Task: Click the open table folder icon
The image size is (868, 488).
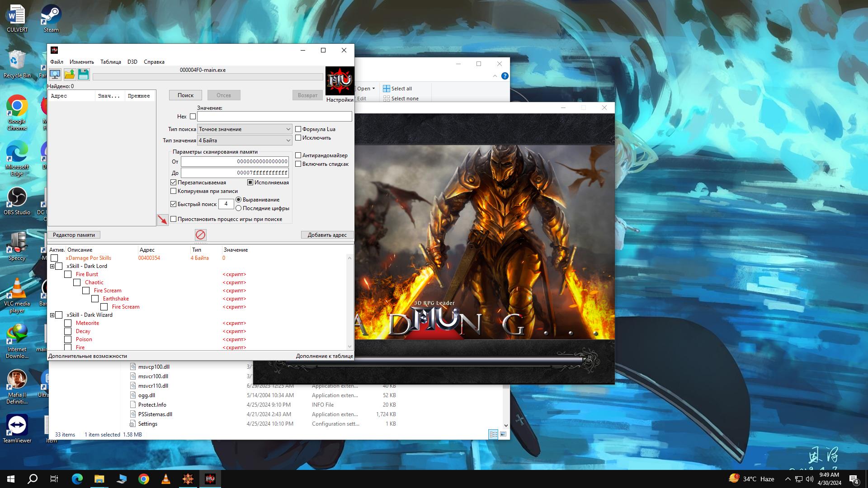Action: click(x=70, y=75)
